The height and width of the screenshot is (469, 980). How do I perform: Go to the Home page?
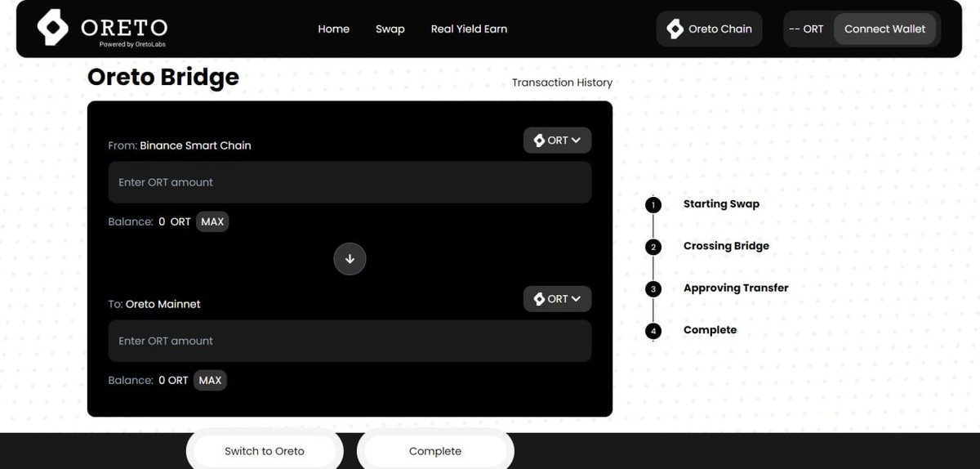[x=333, y=29]
